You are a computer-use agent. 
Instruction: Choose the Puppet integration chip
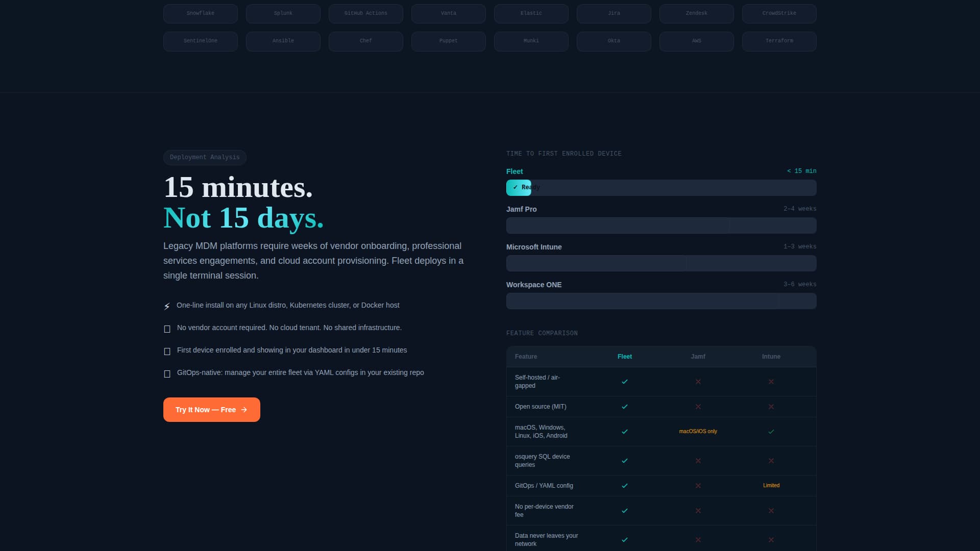pyautogui.click(x=449, y=41)
